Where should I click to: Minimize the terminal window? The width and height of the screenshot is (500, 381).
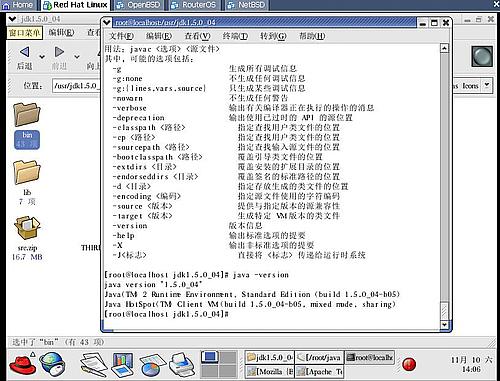click(423, 23)
